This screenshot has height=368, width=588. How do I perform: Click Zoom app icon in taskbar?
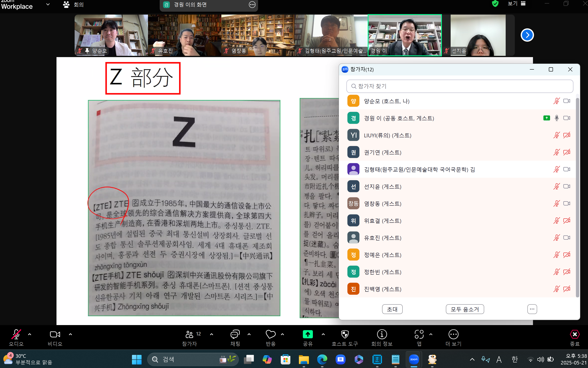414,359
